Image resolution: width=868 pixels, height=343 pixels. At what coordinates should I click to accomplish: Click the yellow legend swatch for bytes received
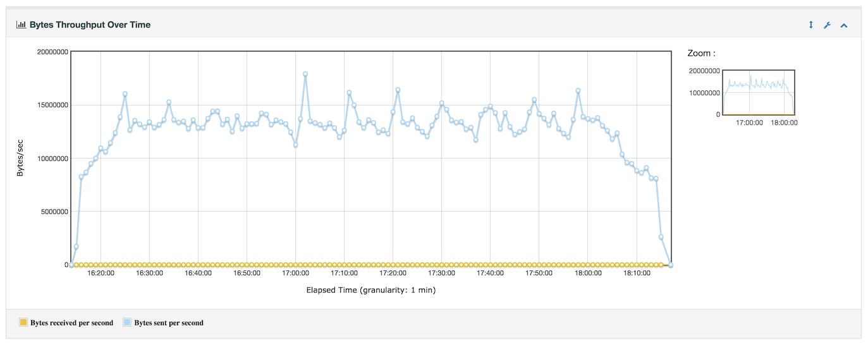(23, 323)
